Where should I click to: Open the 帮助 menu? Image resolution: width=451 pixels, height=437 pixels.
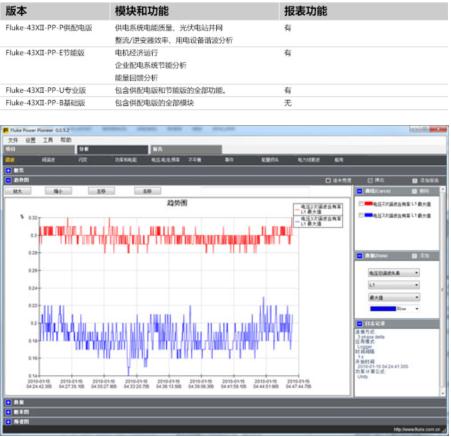tap(66, 140)
